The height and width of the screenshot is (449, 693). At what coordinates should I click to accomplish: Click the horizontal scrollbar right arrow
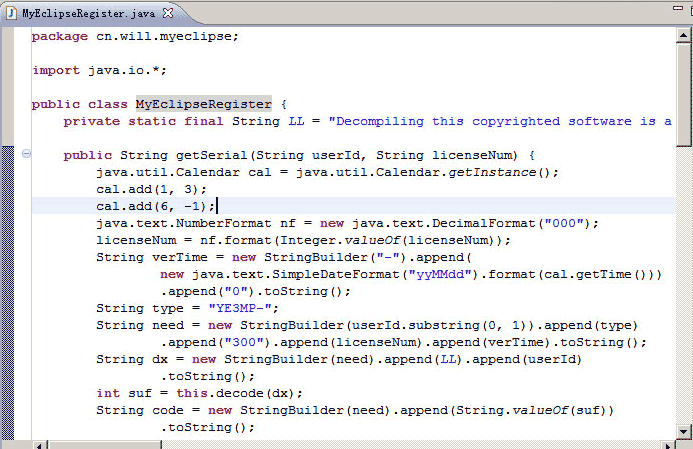[668, 445]
